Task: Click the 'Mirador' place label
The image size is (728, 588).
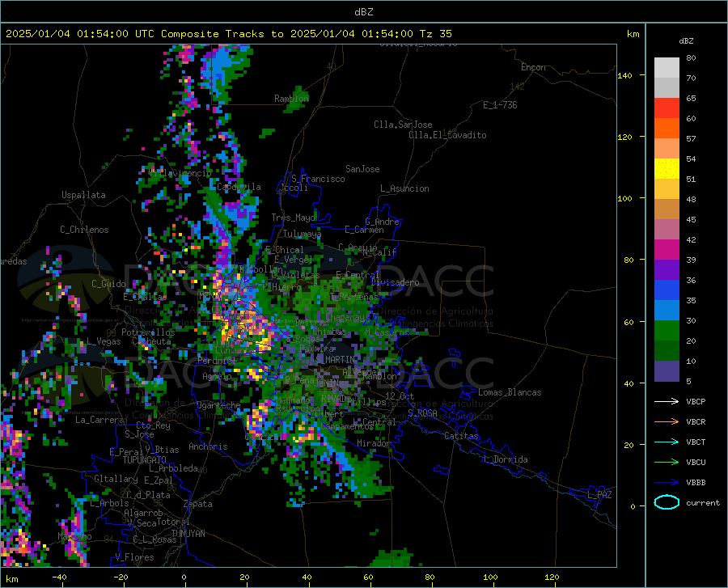Action: tap(373, 443)
